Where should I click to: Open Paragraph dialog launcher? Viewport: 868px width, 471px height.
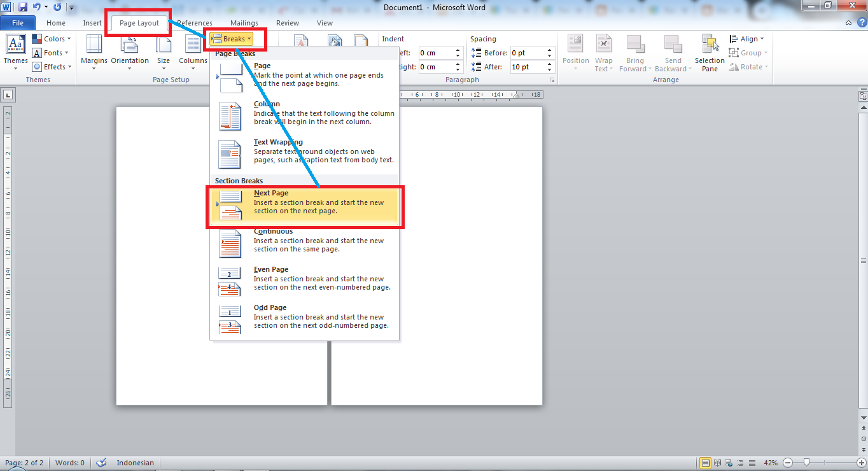[551, 80]
